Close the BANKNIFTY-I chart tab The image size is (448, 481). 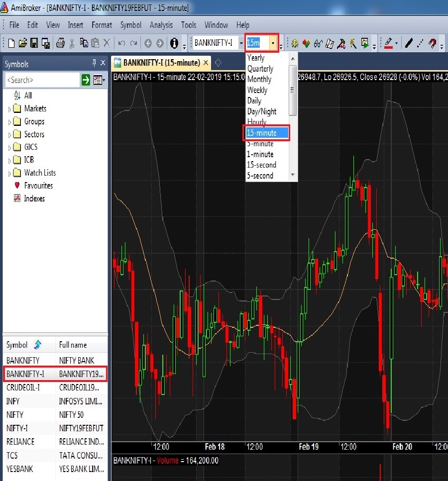pyautogui.click(x=206, y=63)
